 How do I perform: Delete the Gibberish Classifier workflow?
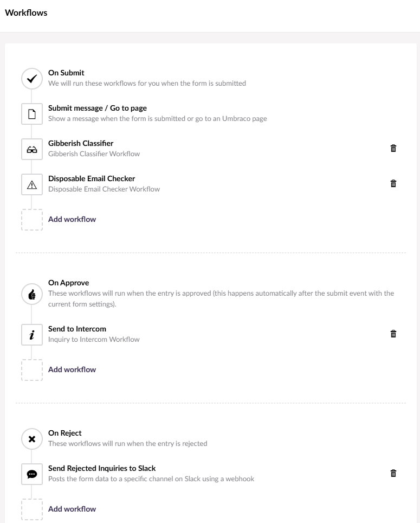click(393, 148)
